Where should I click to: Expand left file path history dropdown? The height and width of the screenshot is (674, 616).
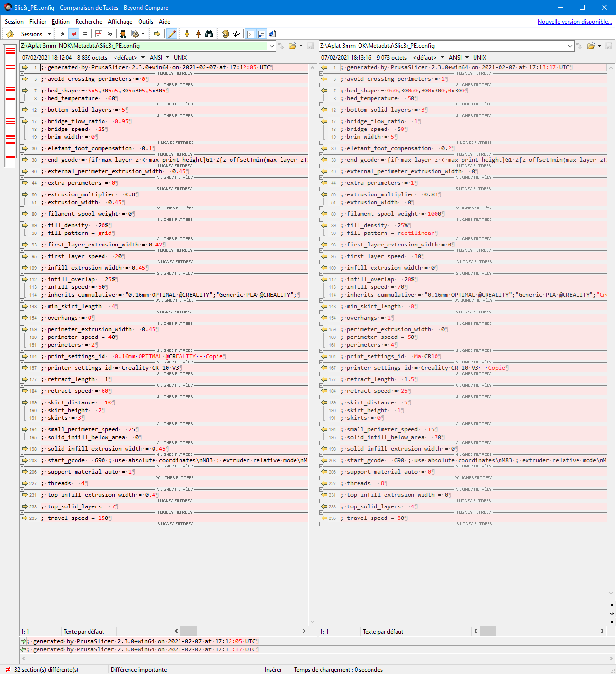[272, 46]
